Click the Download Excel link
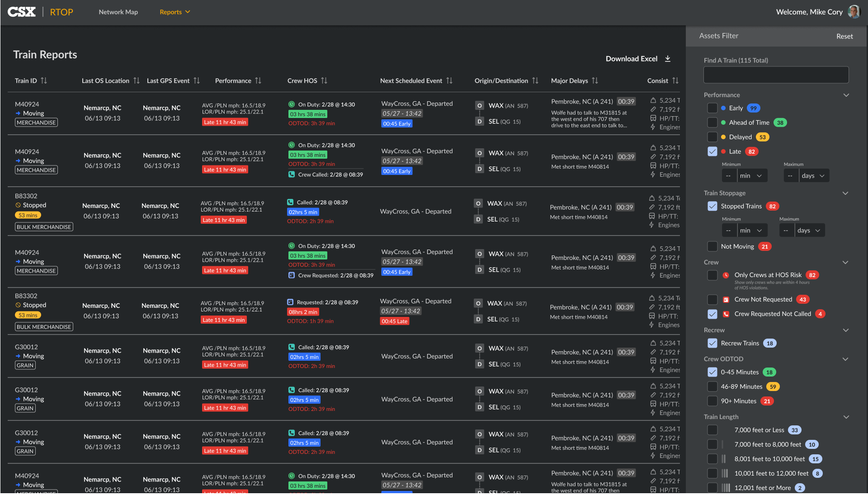Image resolution: width=868 pixels, height=495 pixels. click(632, 59)
